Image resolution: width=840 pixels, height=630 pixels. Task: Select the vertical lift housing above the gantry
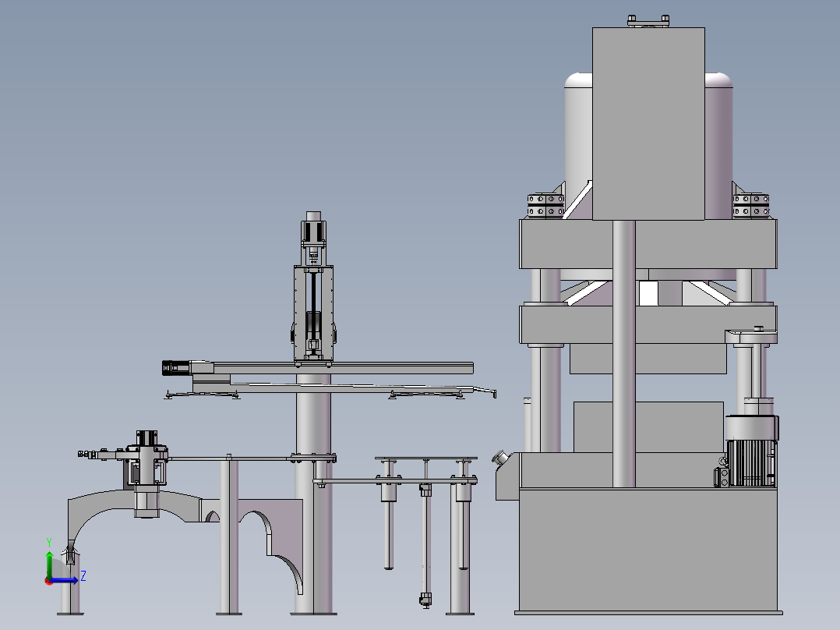(313, 313)
